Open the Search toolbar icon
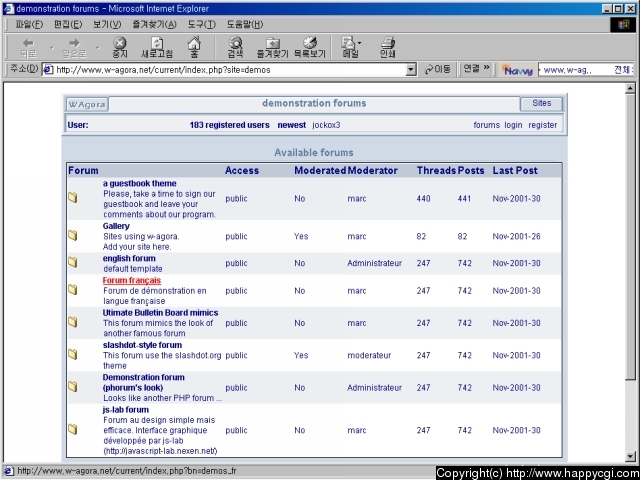The width and height of the screenshot is (640, 480). tap(236, 43)
